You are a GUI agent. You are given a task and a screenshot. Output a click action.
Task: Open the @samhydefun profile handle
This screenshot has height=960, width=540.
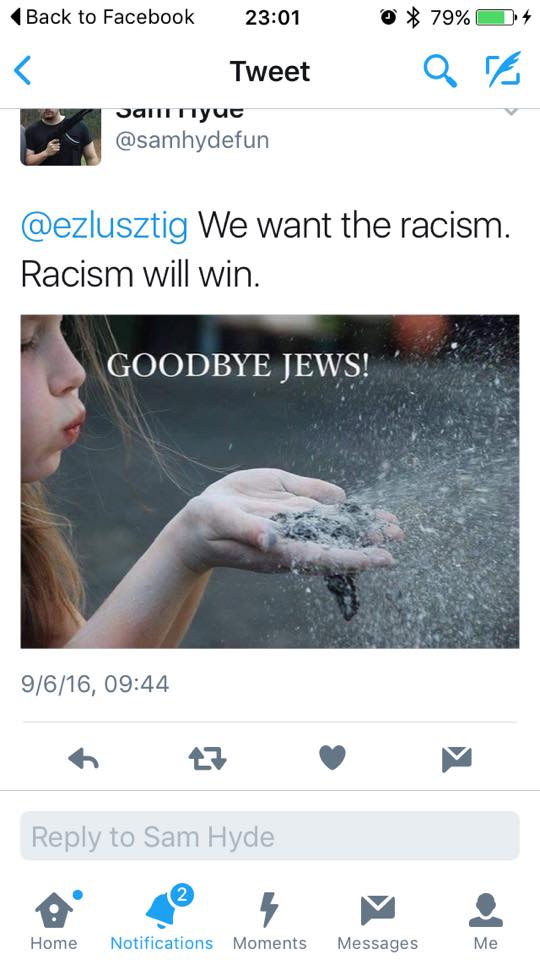(x=192, y=140)
